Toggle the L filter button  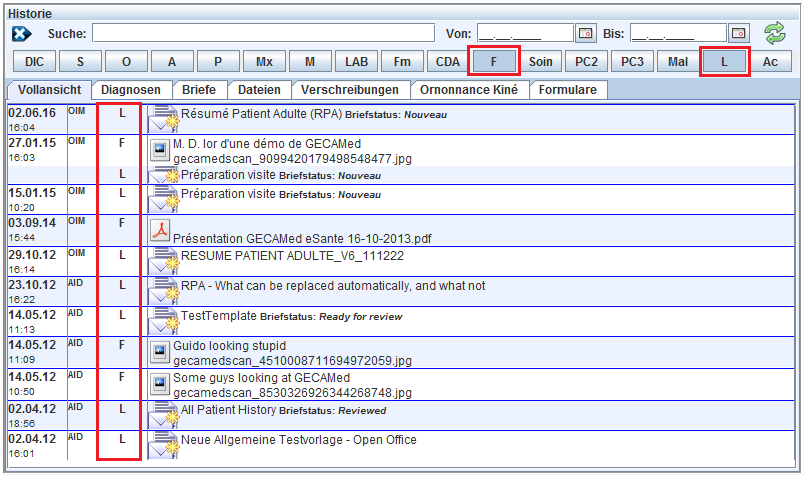(x=723, y=62)
